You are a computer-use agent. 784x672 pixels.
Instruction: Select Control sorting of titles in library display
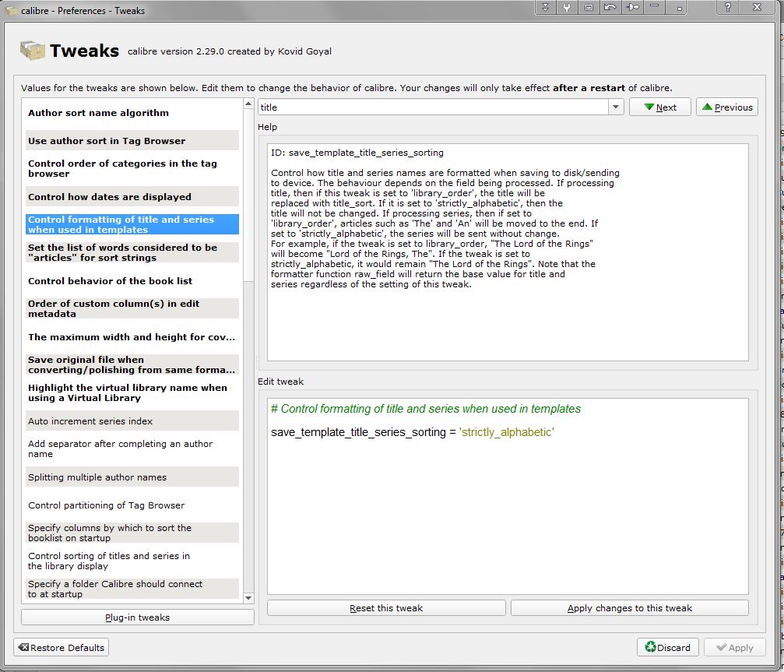132,561
